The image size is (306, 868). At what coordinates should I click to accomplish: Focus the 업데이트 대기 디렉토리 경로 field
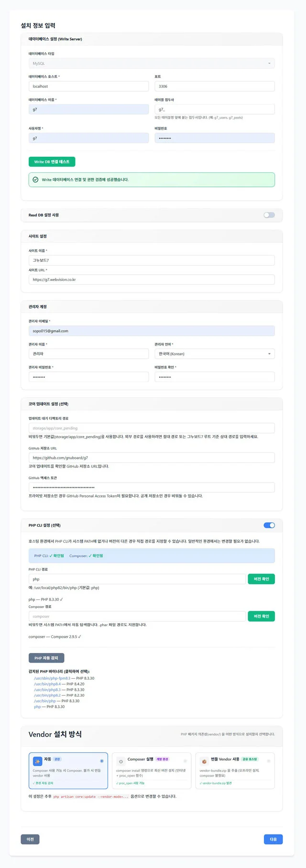tap(152, 428)
